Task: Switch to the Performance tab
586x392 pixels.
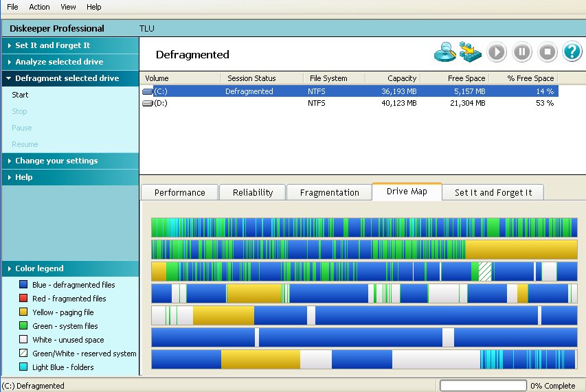Action: [x=179, y=193]
